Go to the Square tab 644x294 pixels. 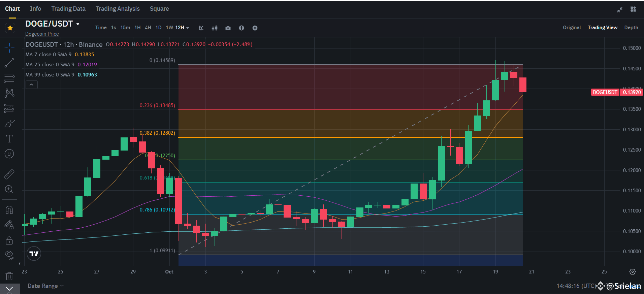pos(159,9)
